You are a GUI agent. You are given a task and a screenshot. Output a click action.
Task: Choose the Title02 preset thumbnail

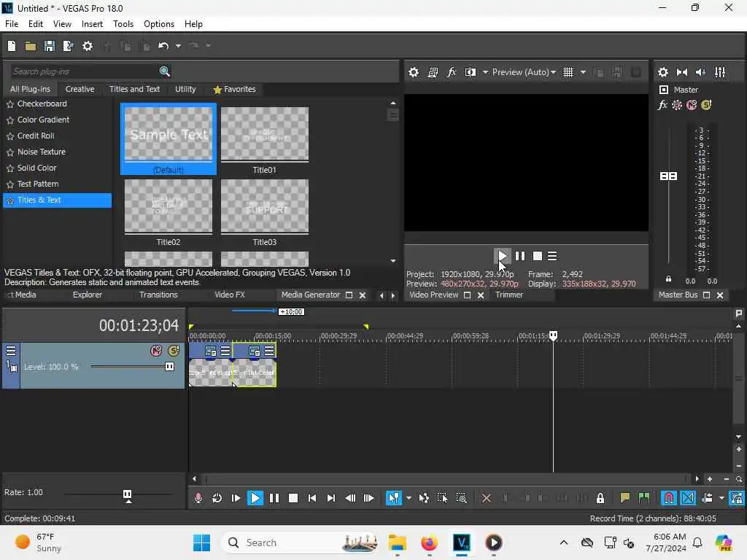(x=169, y=206)
